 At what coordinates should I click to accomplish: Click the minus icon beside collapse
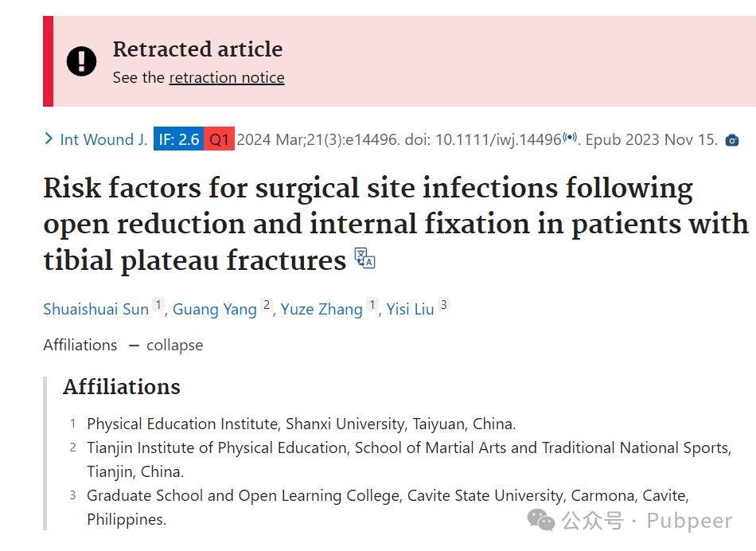click(x=134, y=346)
